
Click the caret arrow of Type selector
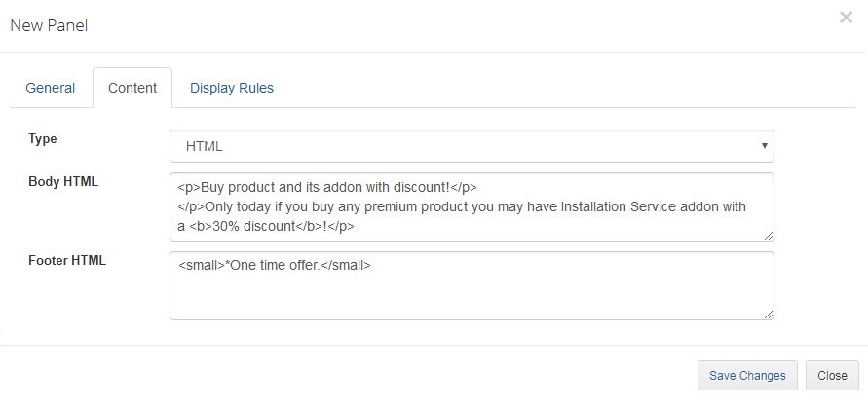[x=765, y=146]
